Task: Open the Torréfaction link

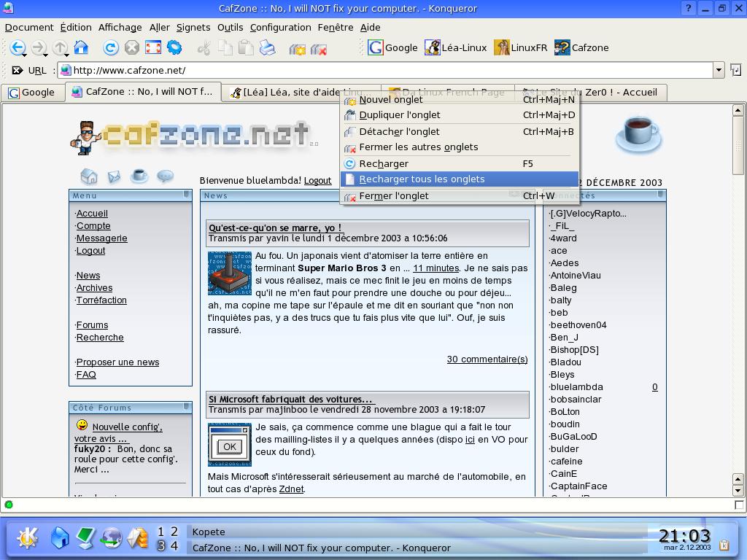Action: coord(101,300)
